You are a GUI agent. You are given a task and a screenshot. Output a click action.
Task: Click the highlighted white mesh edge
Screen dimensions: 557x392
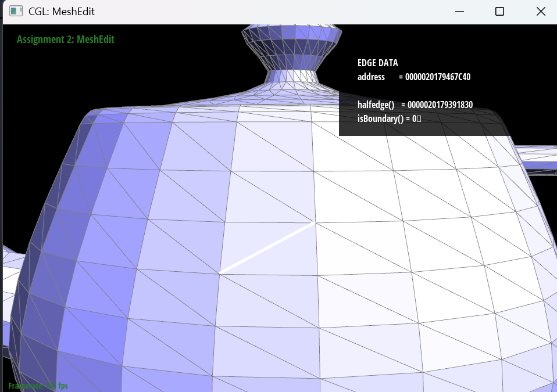pos(267,247)
